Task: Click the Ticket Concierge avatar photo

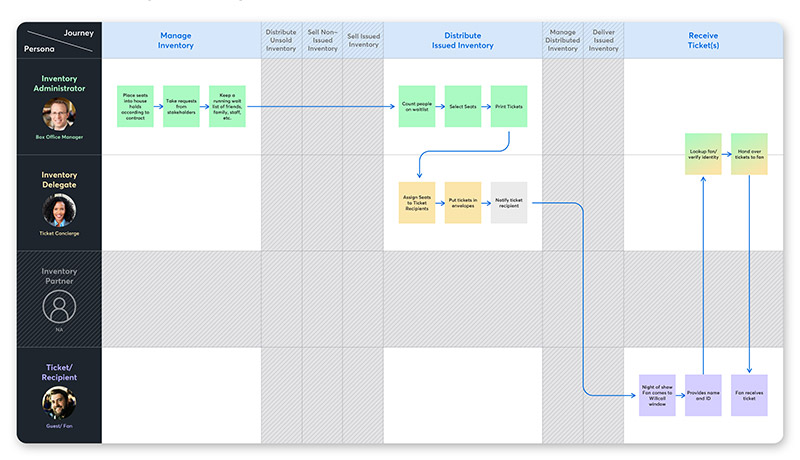Action: (x=59, y=212)
